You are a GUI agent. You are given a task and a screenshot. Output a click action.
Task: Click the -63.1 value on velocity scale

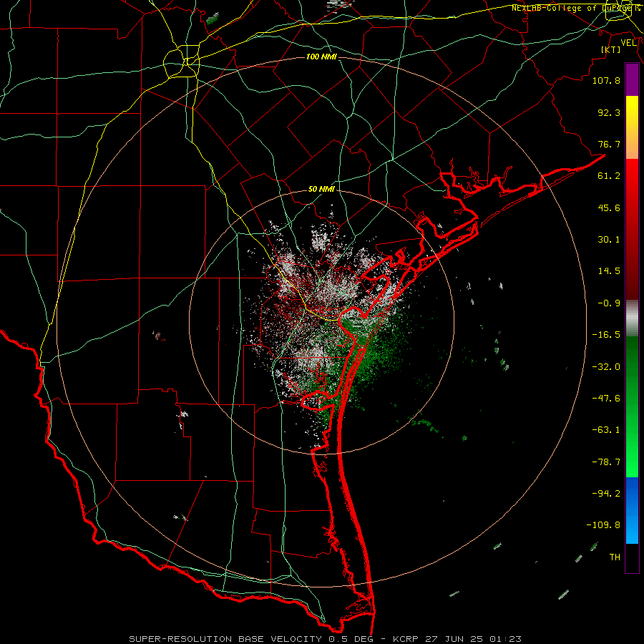[606, 430]
